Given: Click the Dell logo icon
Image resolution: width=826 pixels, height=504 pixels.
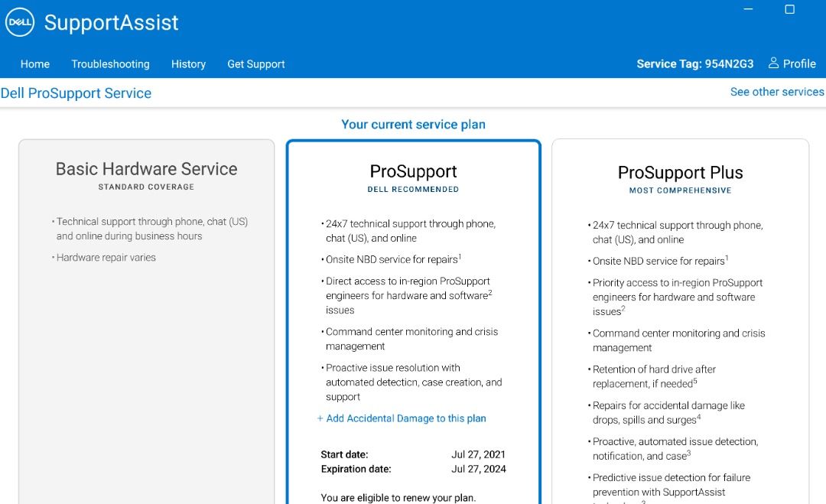Looking at the screenshot, I should tap(20, 23).
